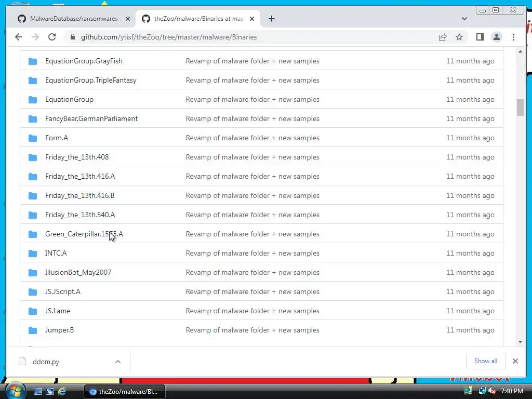Open the browser side panel
The height and width of the screenshot is (399, 532).
point(480,37)
